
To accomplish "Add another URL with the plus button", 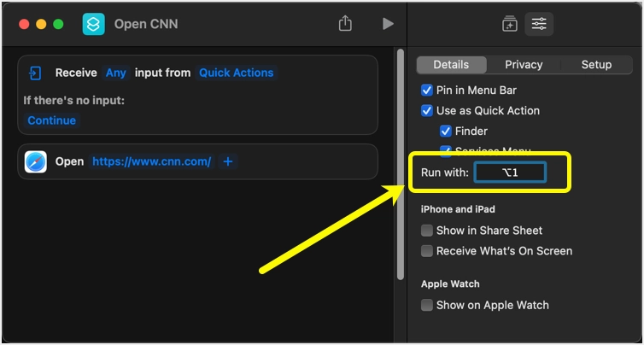I will pos(228,161).
